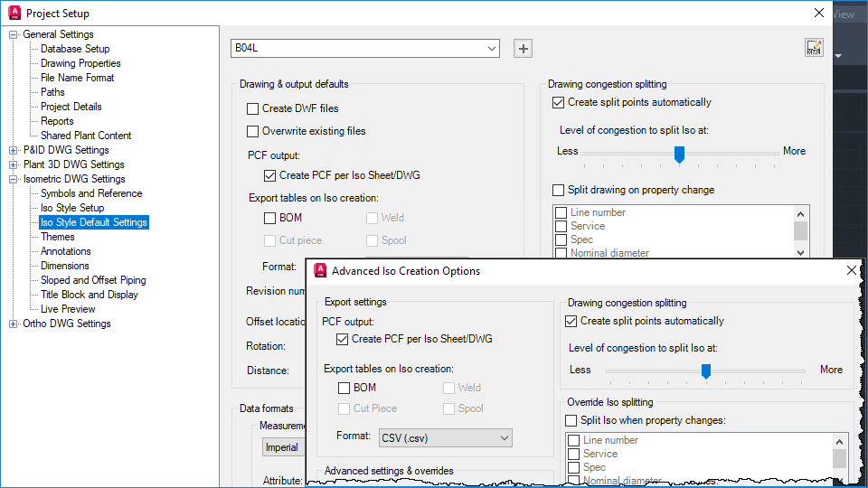Click the add new Iso style plus button

524,49
